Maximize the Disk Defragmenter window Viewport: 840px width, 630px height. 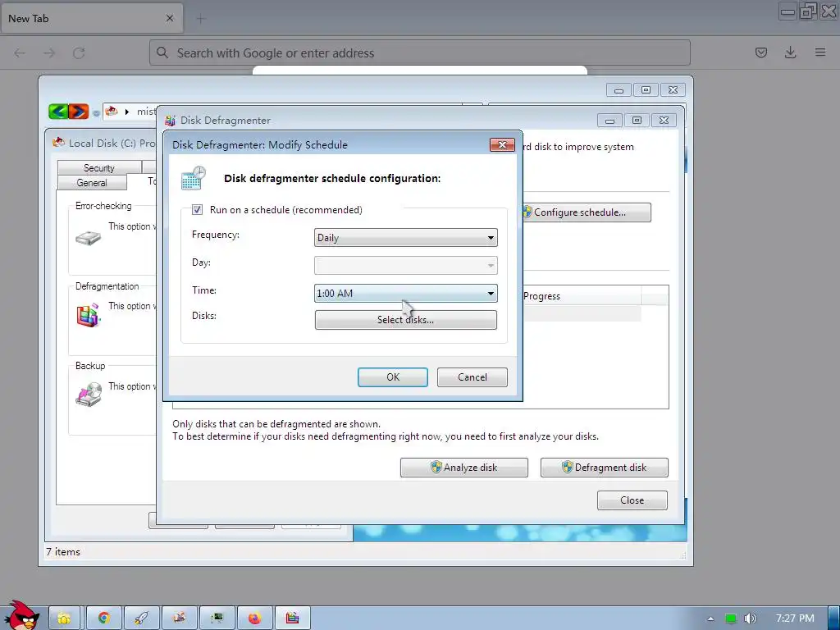[x=637, y=121]
